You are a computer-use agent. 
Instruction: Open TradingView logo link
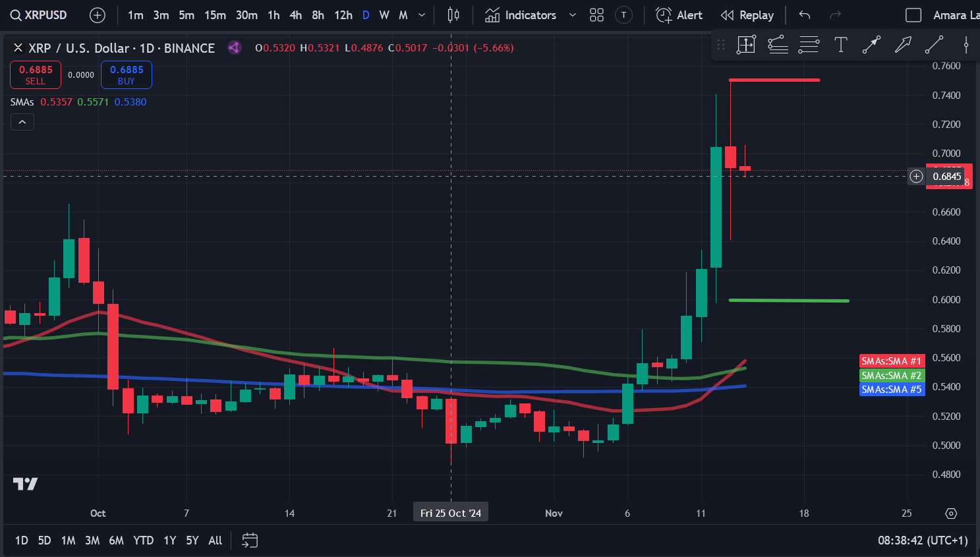(x=25, y=484)
